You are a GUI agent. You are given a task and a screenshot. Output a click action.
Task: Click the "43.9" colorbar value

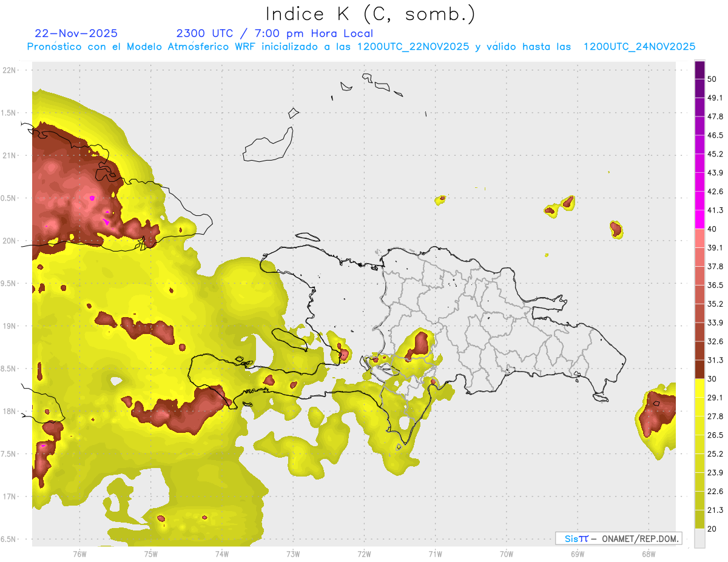[715, 173]
